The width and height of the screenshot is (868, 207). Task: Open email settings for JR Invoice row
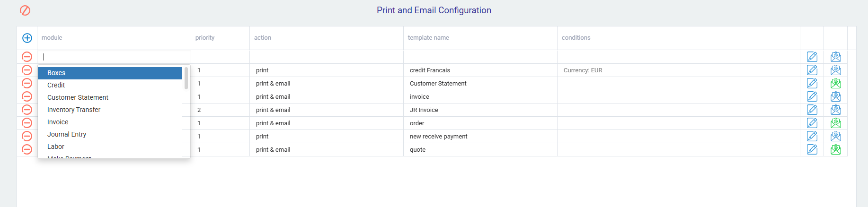(835, 110)
